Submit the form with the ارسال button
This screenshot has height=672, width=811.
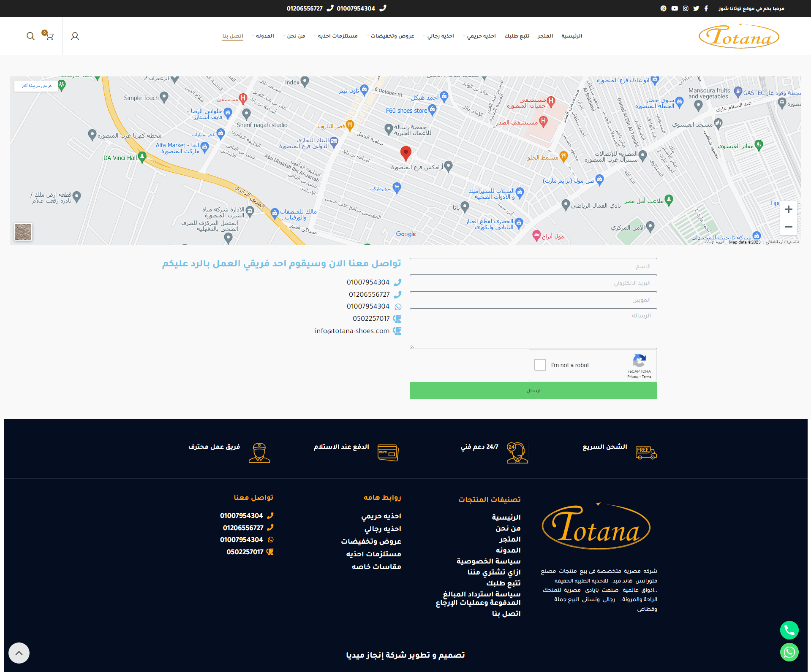tap(533, 390)
